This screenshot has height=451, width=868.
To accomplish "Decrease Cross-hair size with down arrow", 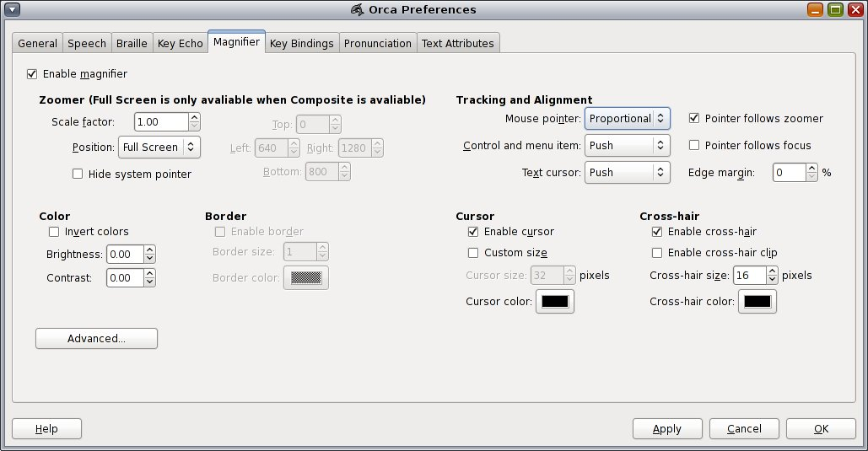I will [772, 280].
